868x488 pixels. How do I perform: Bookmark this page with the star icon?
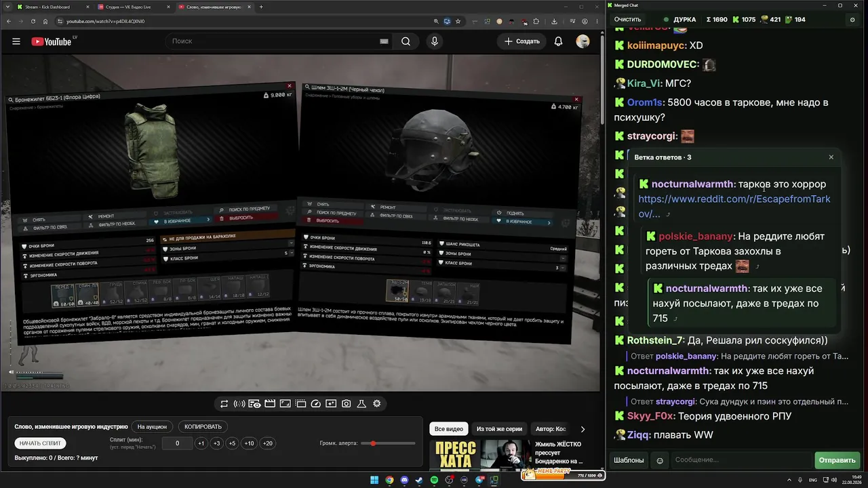pyautogui.click(x=459, y=21)
